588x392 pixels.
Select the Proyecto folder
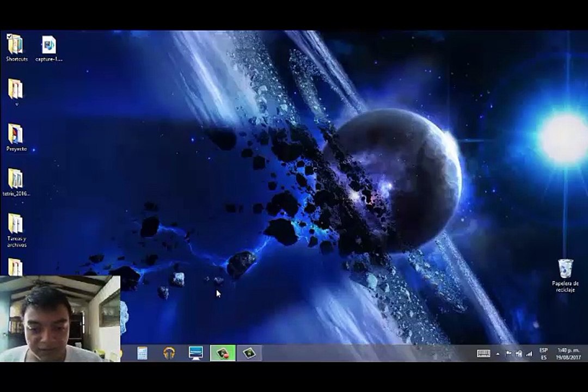click(x=16, y=137)
